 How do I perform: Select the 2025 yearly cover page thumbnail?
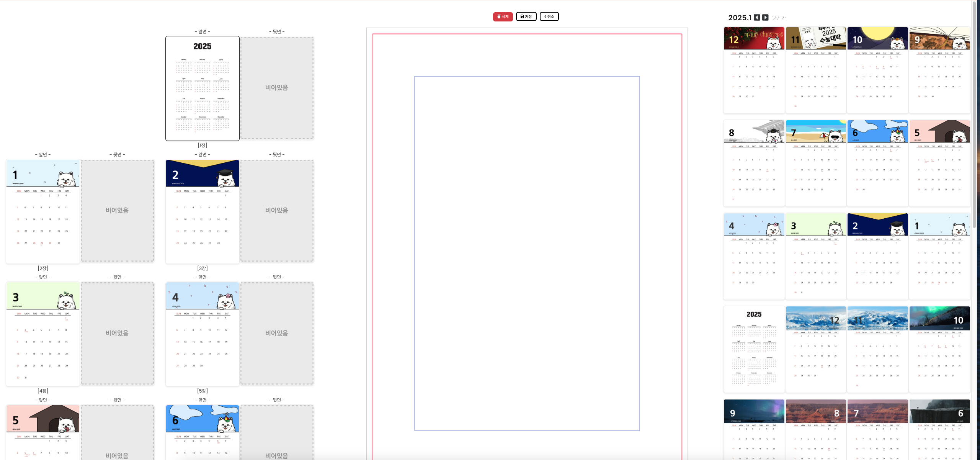202,88
